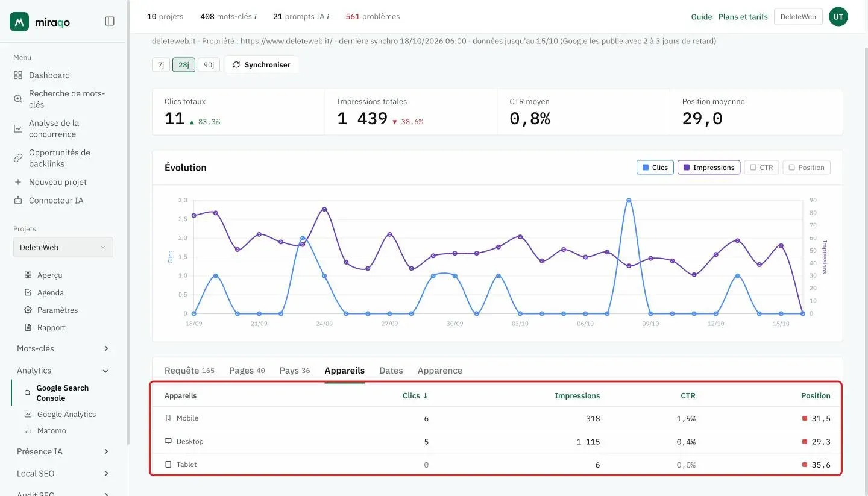Click the red position indicator for Mobile
The height and width of the screenshot is (496, 868).
tap(804, 418)
